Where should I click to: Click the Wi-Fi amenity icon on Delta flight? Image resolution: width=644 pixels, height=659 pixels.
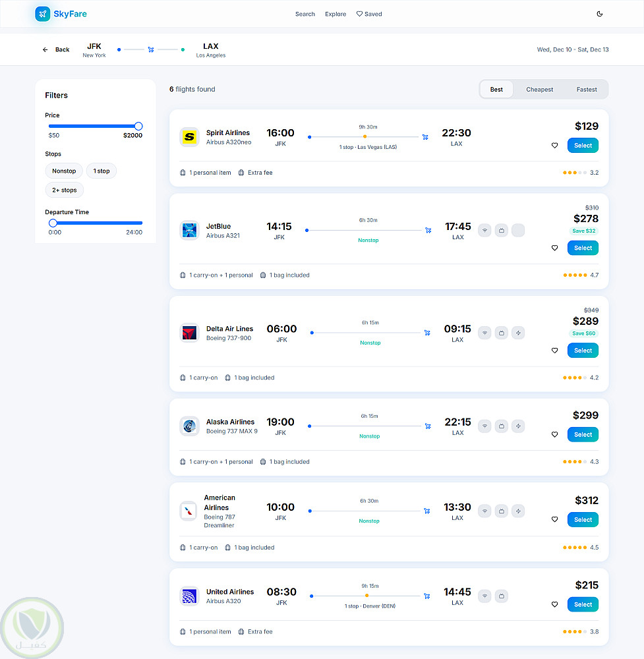click(484, 333)
